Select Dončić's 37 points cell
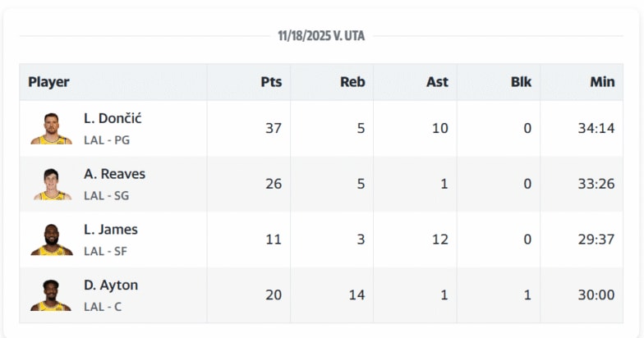 click(x=274, y=128)
